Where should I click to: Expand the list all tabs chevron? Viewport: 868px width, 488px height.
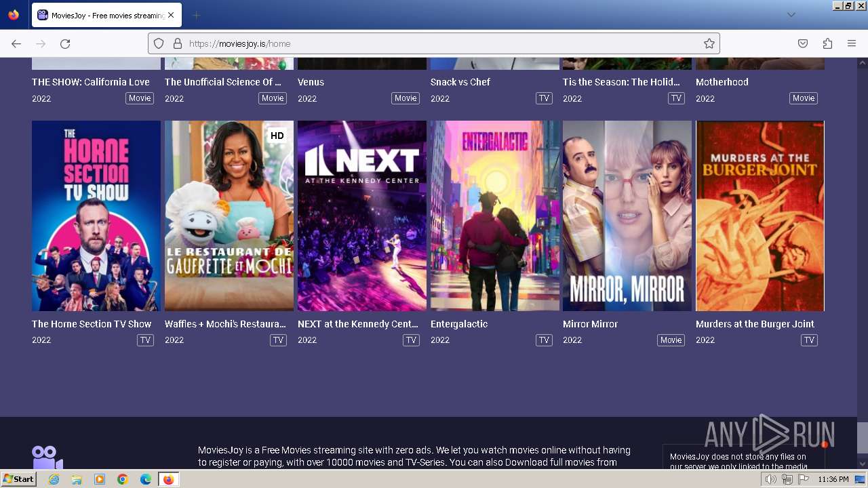click(x=791, y=15)
